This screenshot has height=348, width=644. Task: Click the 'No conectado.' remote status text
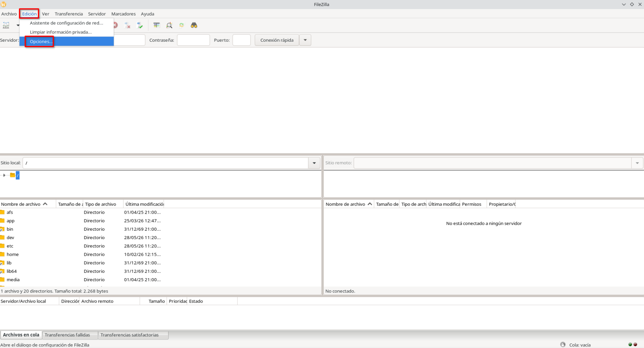(x=340, y=291)
